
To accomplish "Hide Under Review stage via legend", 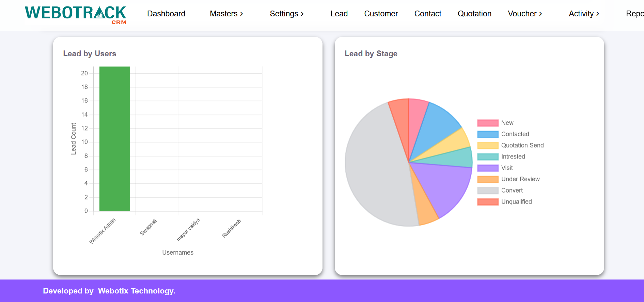I will coord(488,179).
